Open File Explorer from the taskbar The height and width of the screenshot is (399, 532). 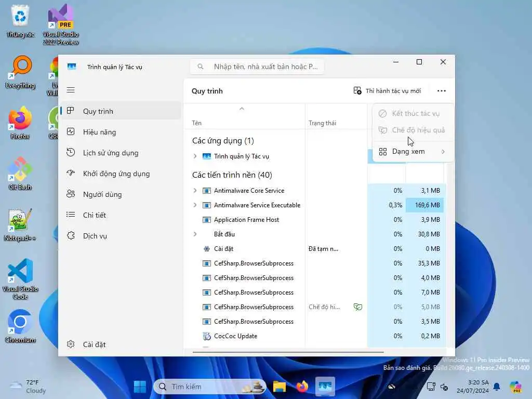coord(280,387)
